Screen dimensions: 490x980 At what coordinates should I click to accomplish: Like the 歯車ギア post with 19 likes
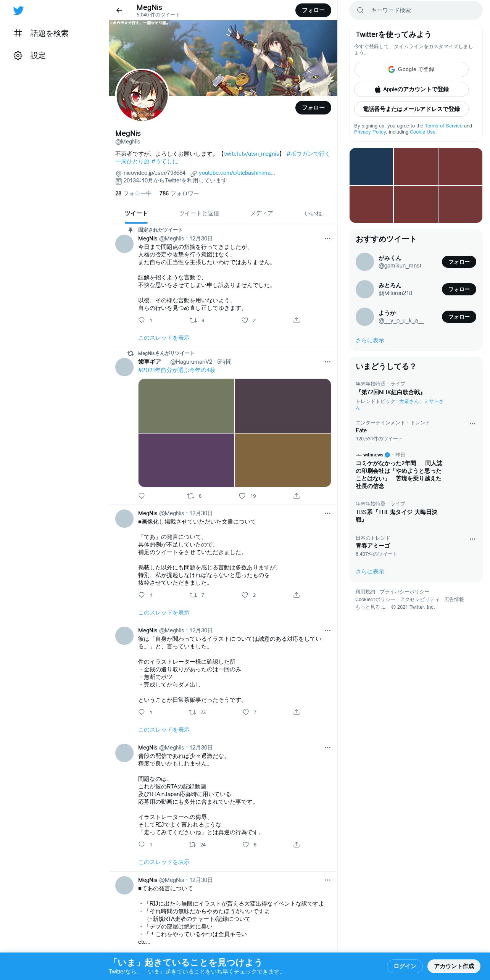242,496
